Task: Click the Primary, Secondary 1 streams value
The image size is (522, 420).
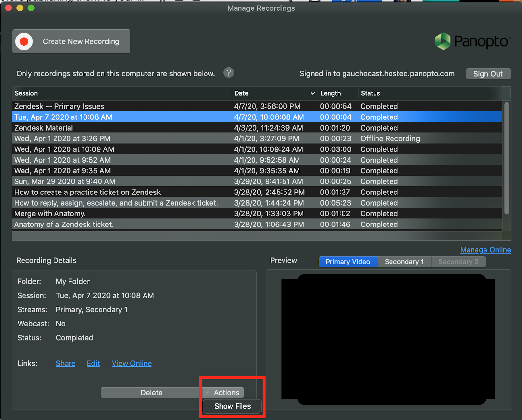Action: (x=92, y=310)
